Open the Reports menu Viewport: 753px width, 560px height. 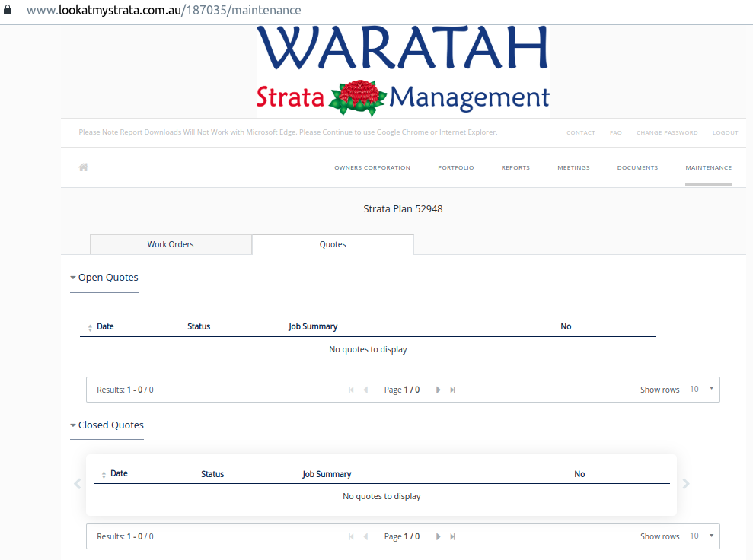pos(515,167)
